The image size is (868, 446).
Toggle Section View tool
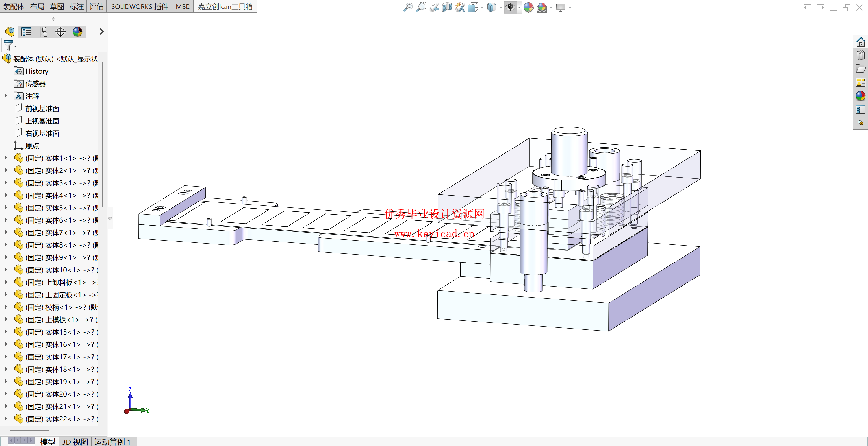pos(447,7)
